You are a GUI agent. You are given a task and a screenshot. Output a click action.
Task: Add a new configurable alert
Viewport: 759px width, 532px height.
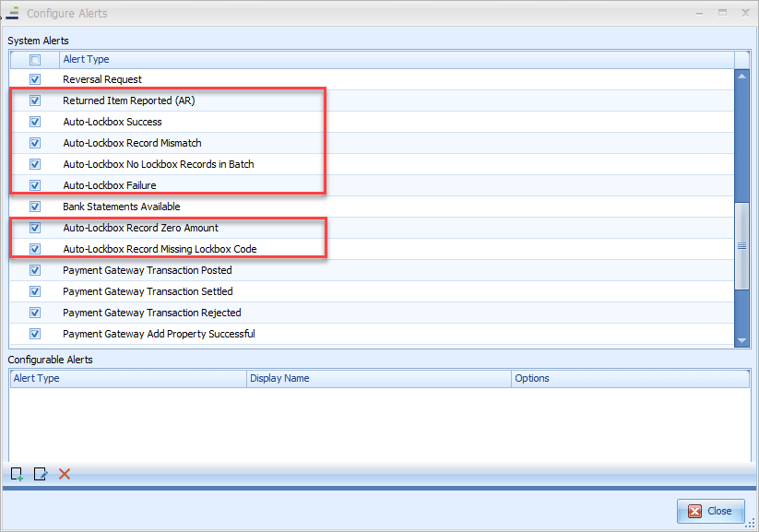pyautogui.click(x=17, y=474)
